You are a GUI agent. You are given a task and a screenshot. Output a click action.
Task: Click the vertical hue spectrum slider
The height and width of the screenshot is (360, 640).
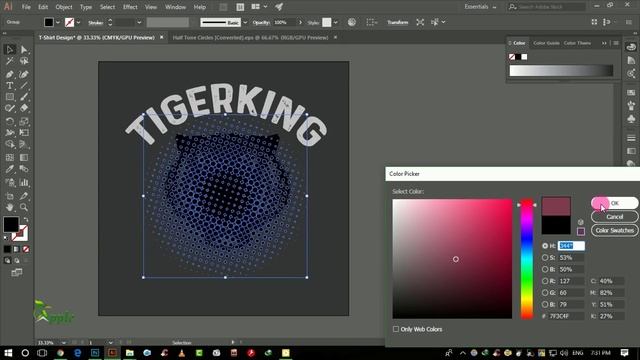527,259
